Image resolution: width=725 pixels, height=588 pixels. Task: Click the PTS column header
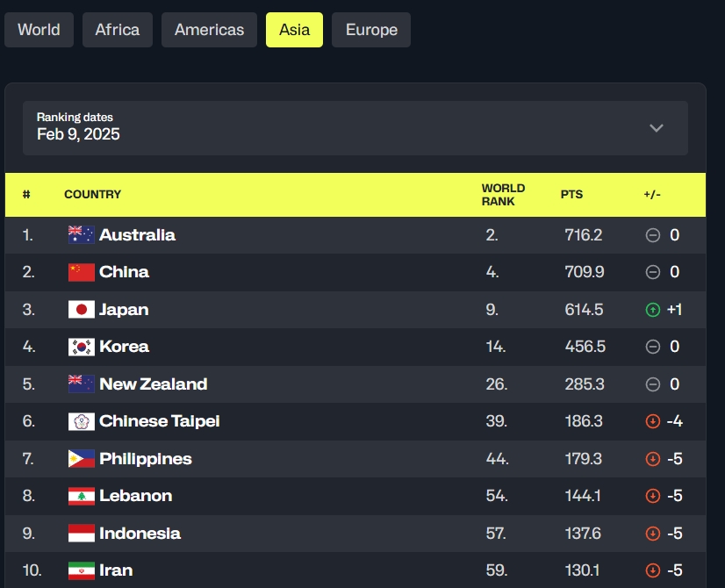point(571,194)
